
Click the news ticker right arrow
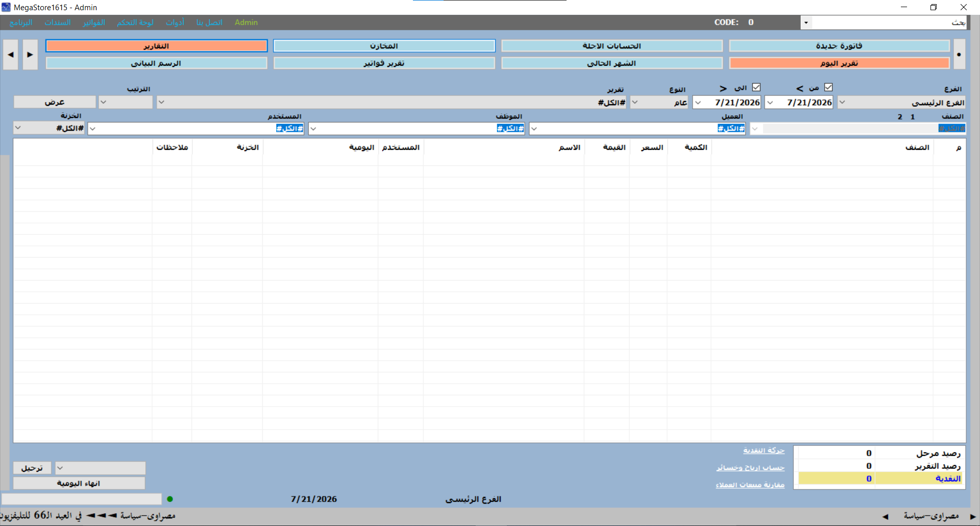click(x=973, y=516)
